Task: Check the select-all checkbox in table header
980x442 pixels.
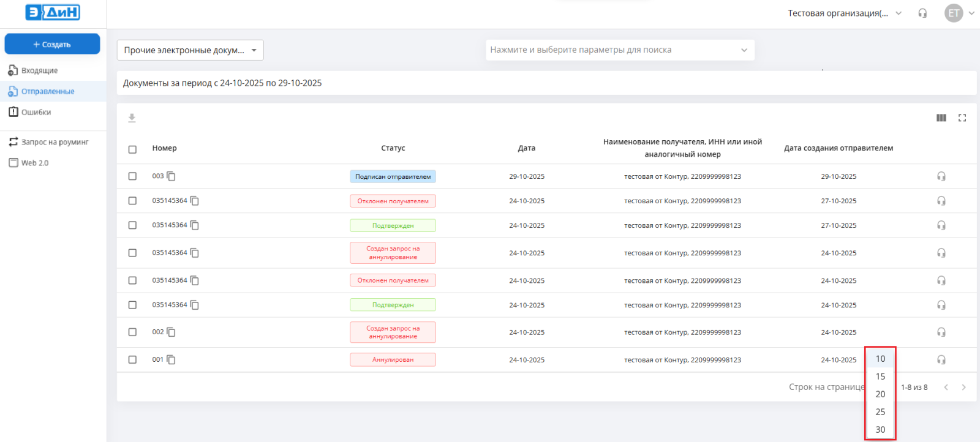Action: (132, 149)
